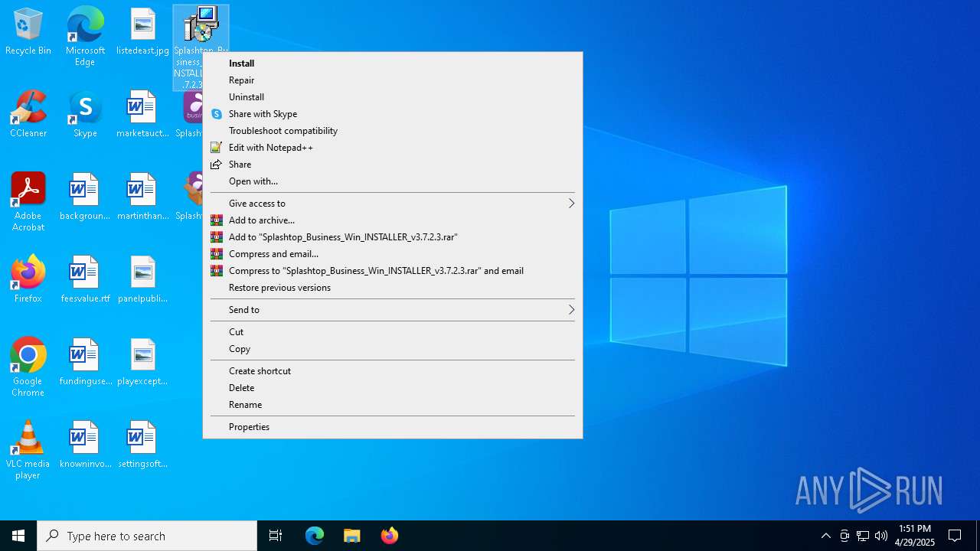Choose Copy from the context menu
980x551 pixels.
tap(393, 349)
